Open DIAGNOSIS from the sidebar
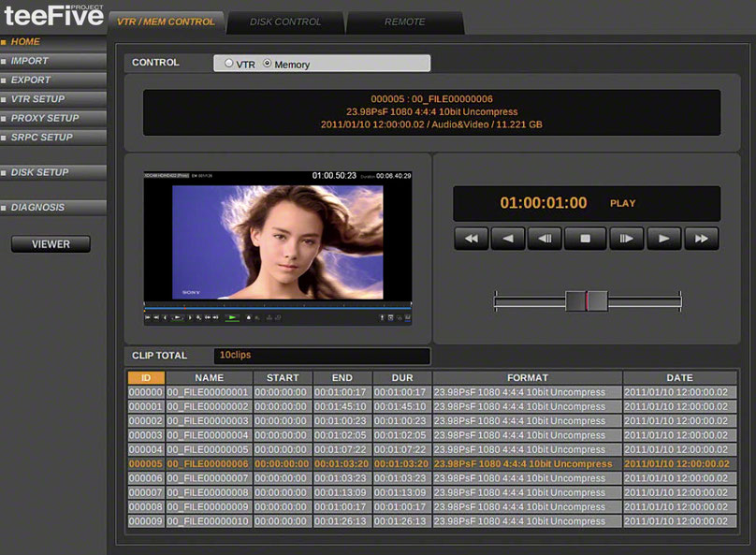This screenshot has height=555, width=756. (x=37, y=207)
